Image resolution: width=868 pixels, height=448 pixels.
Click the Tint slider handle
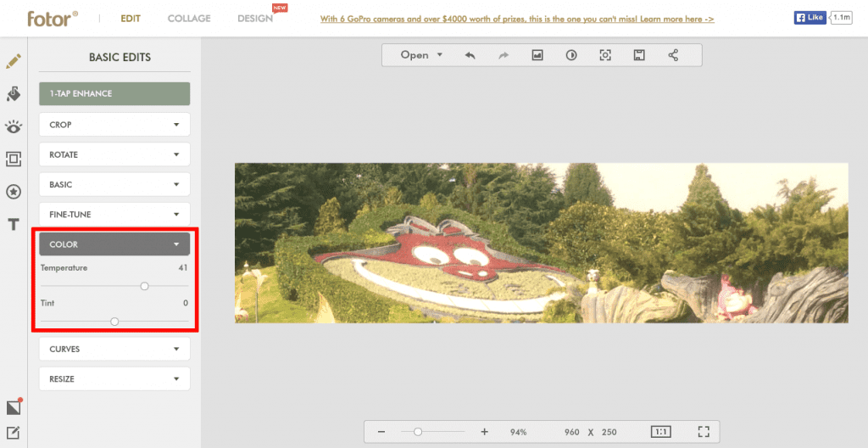[x=114, y=322]
